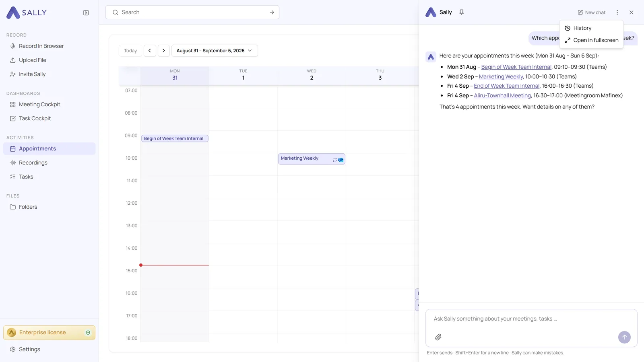This screenshot has height=362, width=644.
Task: Click the Ask Sally message field
Action: coord(531,319)
